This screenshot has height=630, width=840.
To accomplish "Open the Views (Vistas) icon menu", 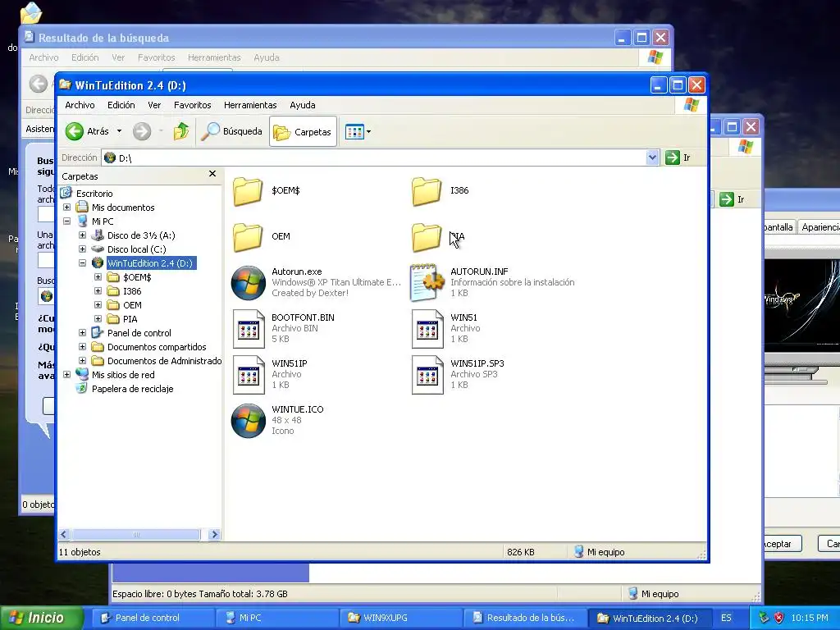I will click(358, 131).
